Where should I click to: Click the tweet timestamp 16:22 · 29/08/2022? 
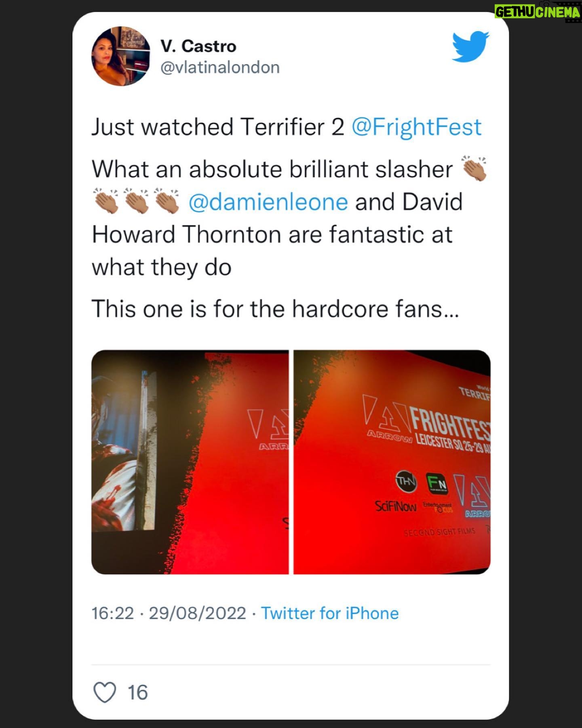[169, 613]
